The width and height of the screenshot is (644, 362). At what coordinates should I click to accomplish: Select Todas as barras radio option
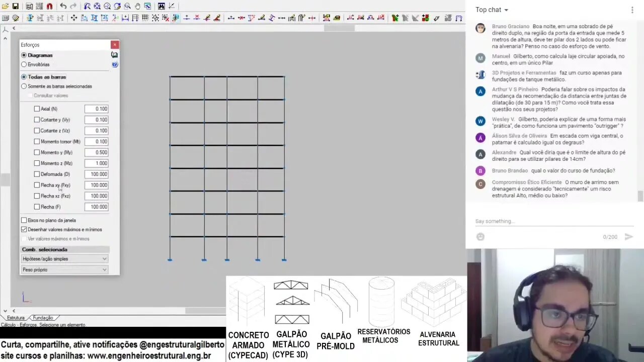click(24, 77)
